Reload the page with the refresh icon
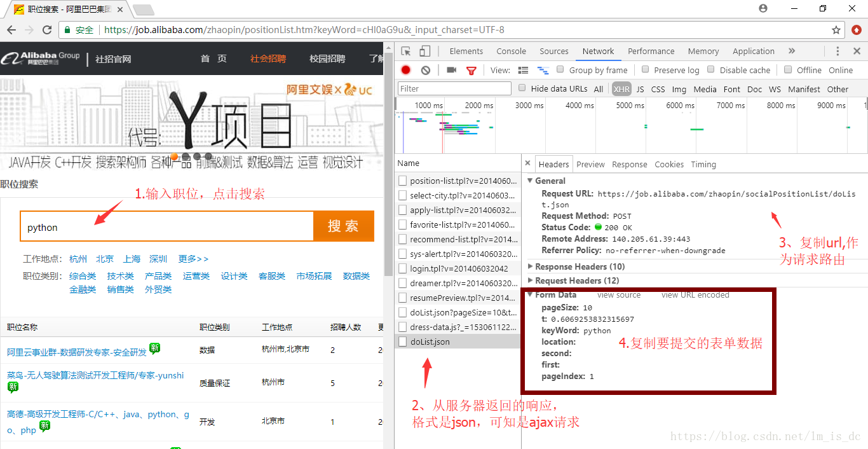 (46, 30)
